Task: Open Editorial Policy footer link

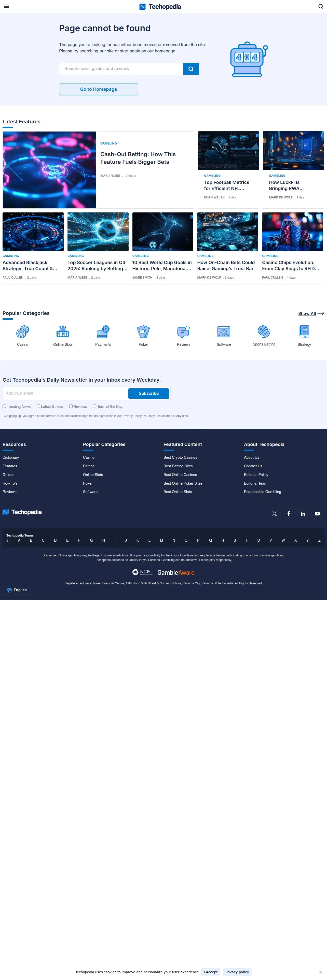Action: [x=256, y=475]
